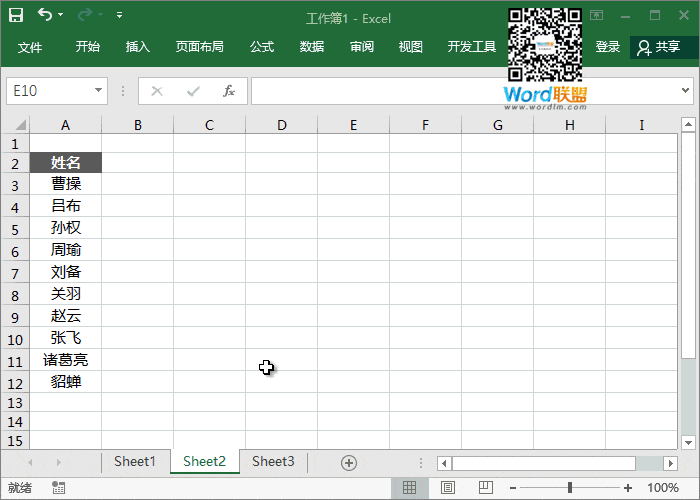The height and width of the screenshot is (500, 700).
Task: Select the cell containing 吕布
Action: pyautogui.click(x=66, y=205)
